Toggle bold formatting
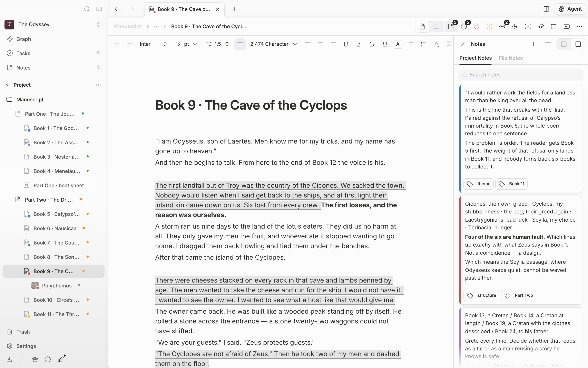The height and width of the screenshot is (368, 588). 346,44
